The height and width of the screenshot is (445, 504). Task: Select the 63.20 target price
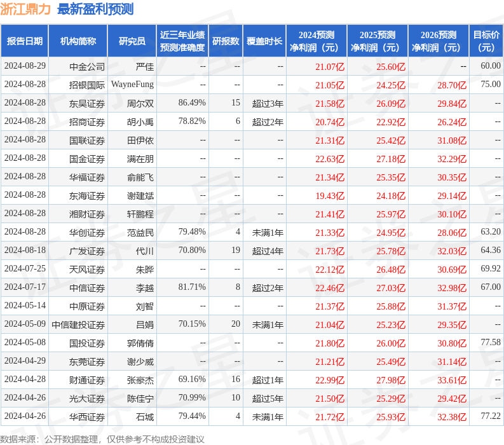(491, 231)
